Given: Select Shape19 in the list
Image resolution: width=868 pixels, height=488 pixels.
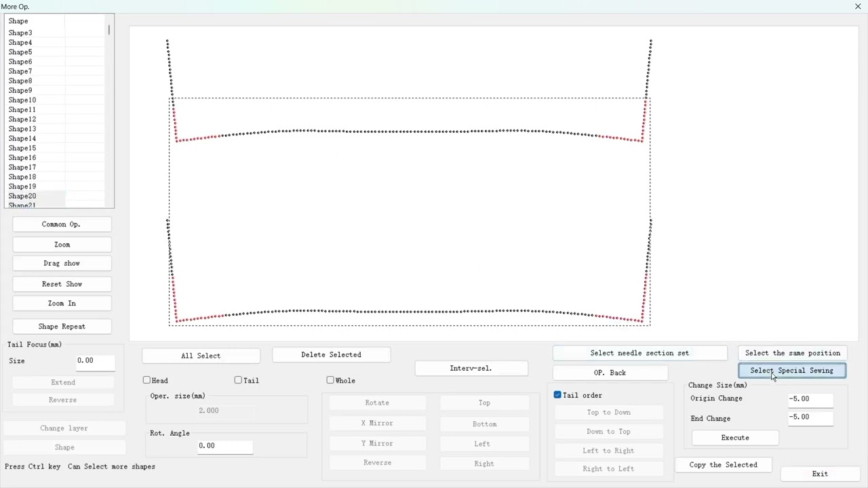Looking at the screenshot, I should tap(22, 186).
